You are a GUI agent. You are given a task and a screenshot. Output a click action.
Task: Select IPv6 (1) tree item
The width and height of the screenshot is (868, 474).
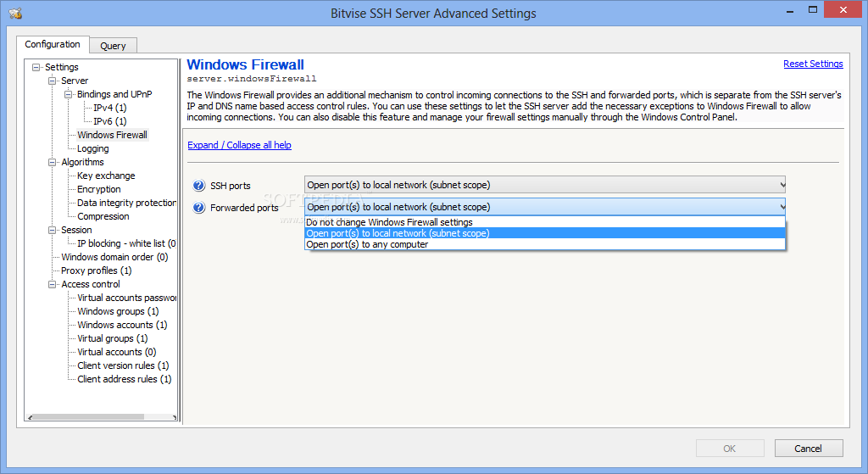(x=109, y=121)
